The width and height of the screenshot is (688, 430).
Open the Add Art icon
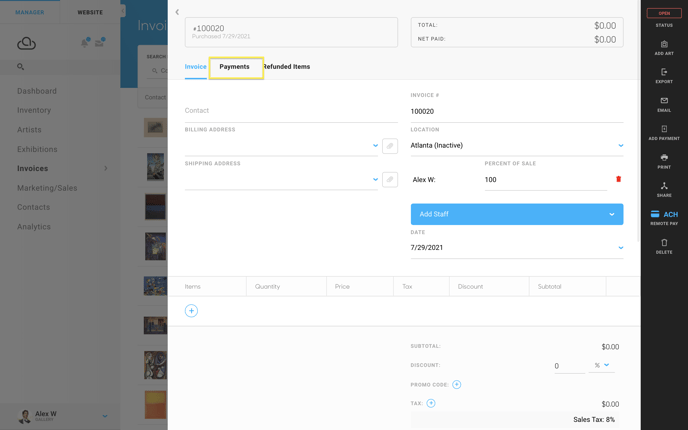[x=664, y=44]
